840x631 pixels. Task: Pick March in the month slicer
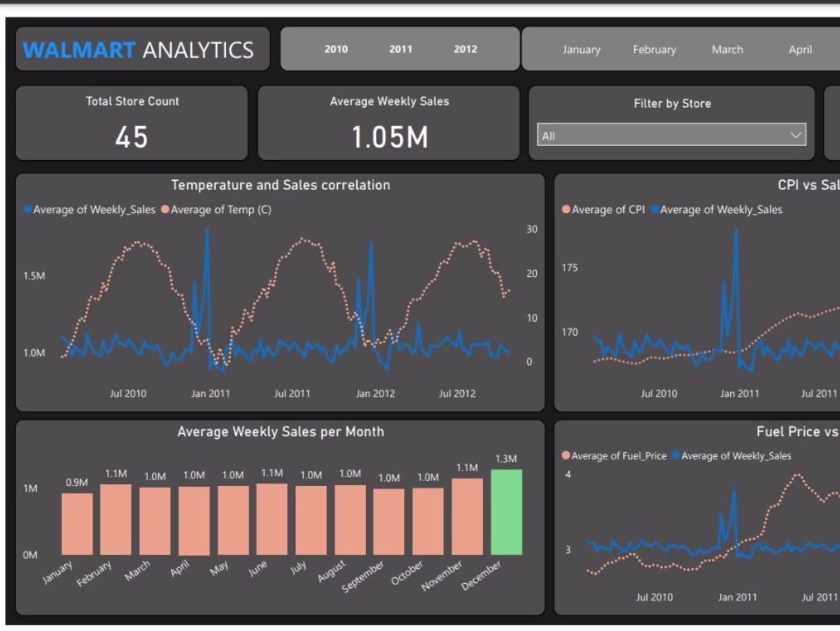click(x=727, y=49)
